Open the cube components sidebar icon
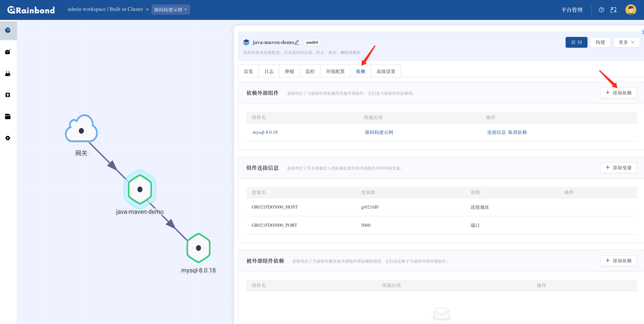 point(8,52)
